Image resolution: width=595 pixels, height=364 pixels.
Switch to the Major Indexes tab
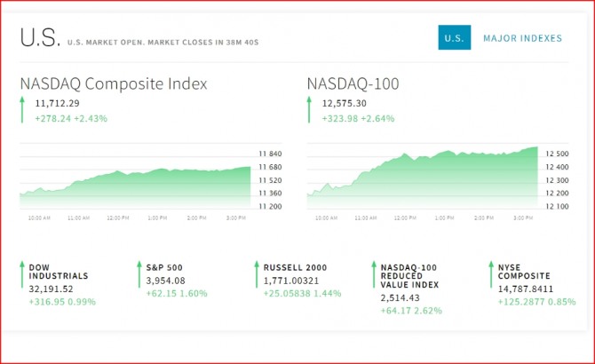(x=522, y=38)
